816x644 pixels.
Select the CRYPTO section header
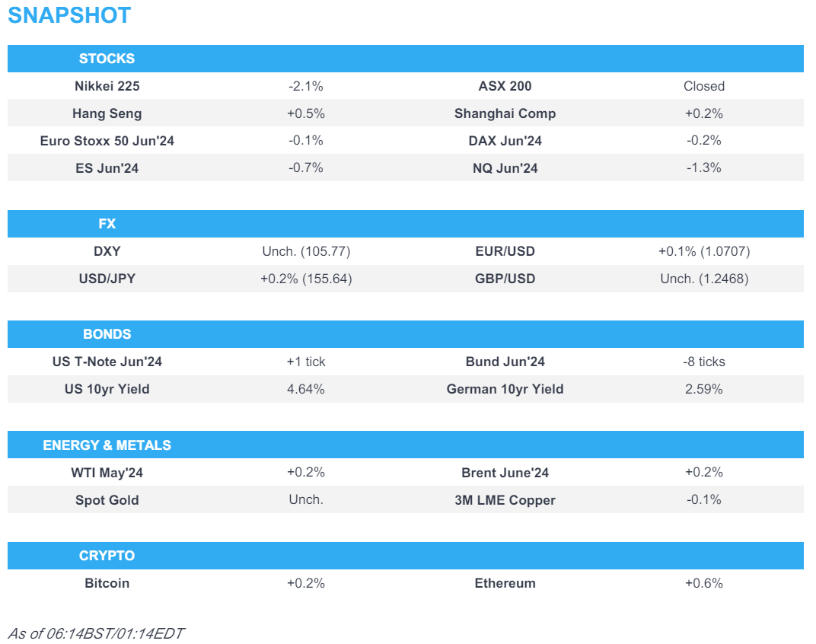107,556
